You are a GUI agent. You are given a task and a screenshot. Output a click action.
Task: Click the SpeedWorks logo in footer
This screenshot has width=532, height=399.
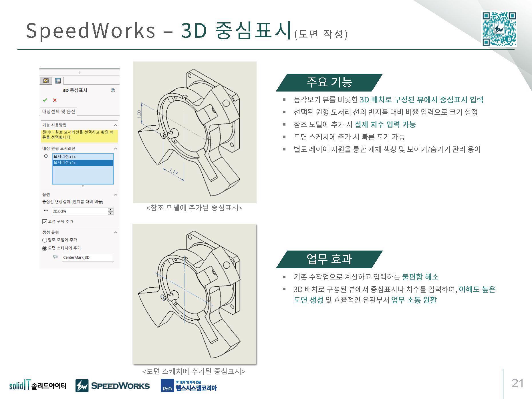click(x=112, y=386)
